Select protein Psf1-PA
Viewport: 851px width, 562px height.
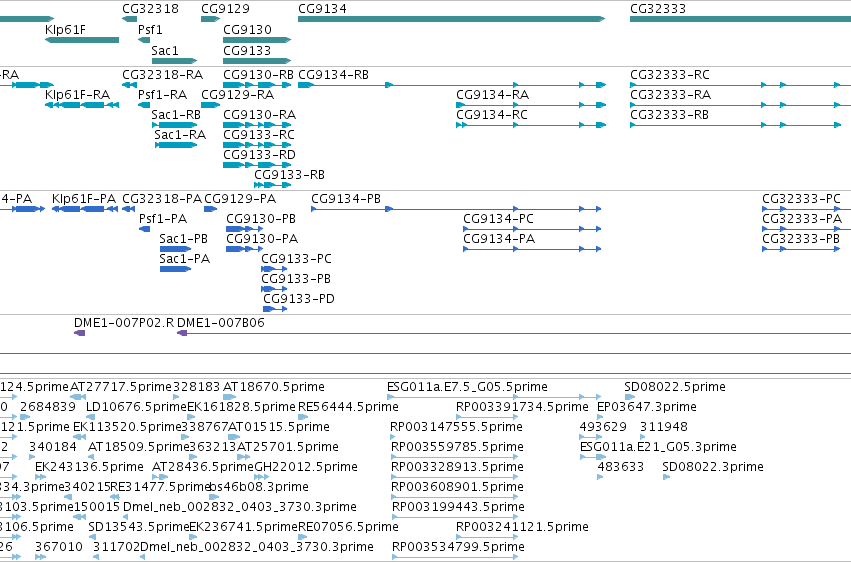(144, 229)
